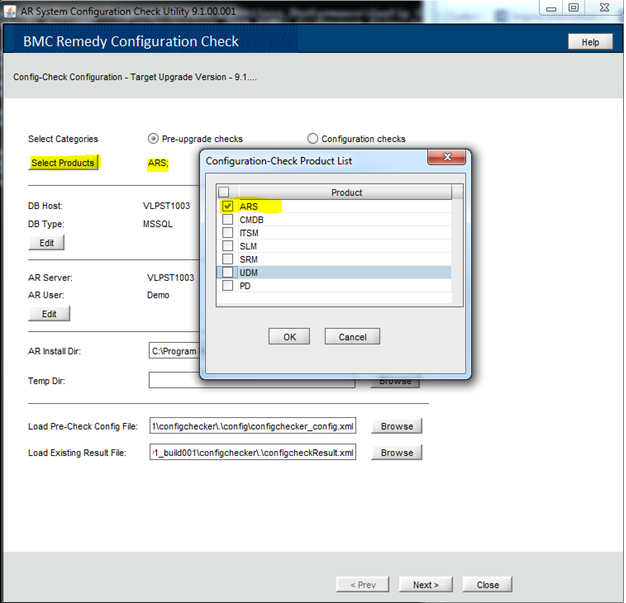Close the Configuration-Check Product List dialog
The width and height of the screenshot is (626, 603).
coord(446,157)
